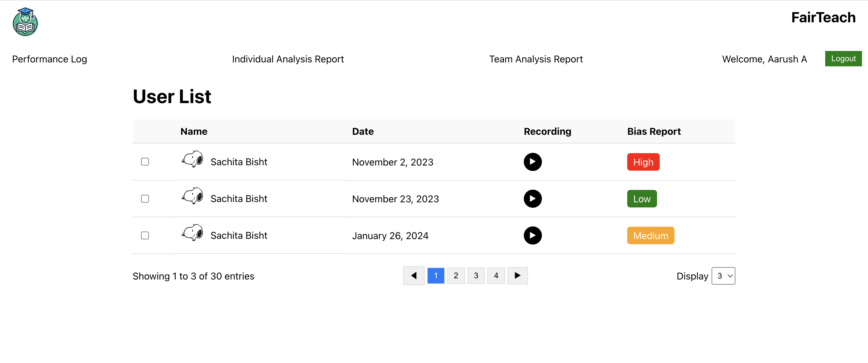This screenshot has width=868, height=363.
Task: Open the red High bias report badge
Action: tap(643, 162)
